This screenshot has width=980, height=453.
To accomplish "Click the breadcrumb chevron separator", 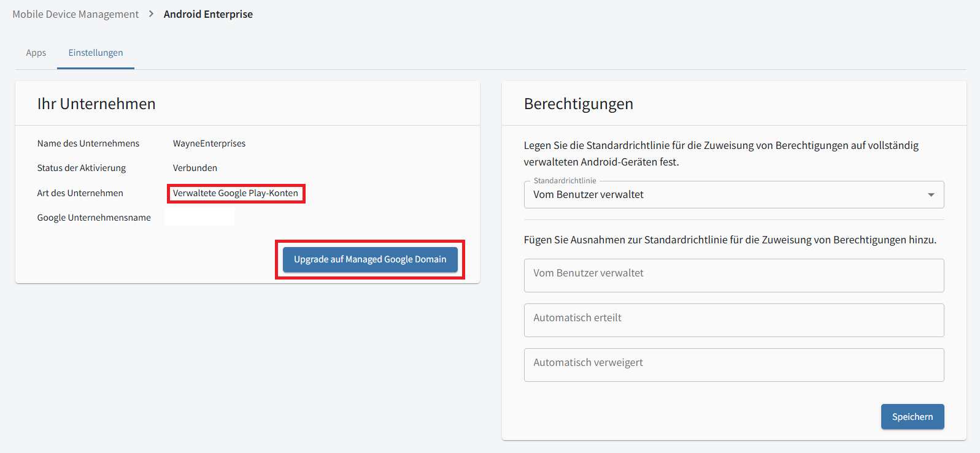I will 151,14.
